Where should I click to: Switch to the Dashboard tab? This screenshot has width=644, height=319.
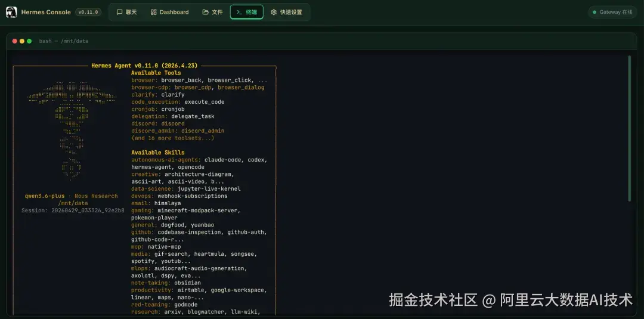[x=169, y=13]
